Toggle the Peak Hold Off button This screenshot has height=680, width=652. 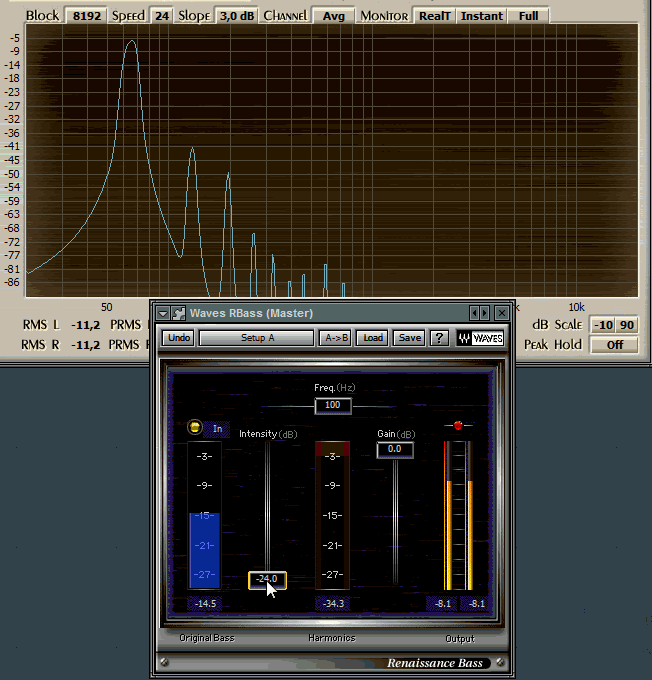click(613, 344)
